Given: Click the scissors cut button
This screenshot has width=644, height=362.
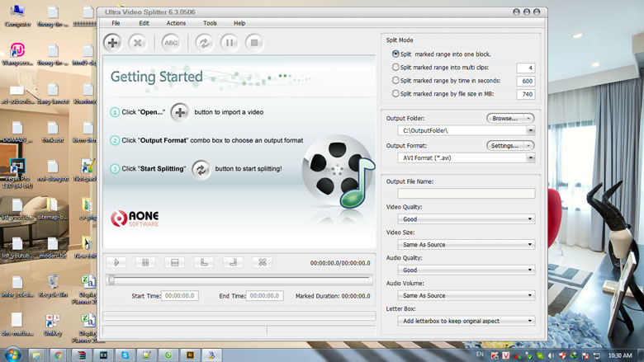Looking at the screenshot, I should point(263,262).
